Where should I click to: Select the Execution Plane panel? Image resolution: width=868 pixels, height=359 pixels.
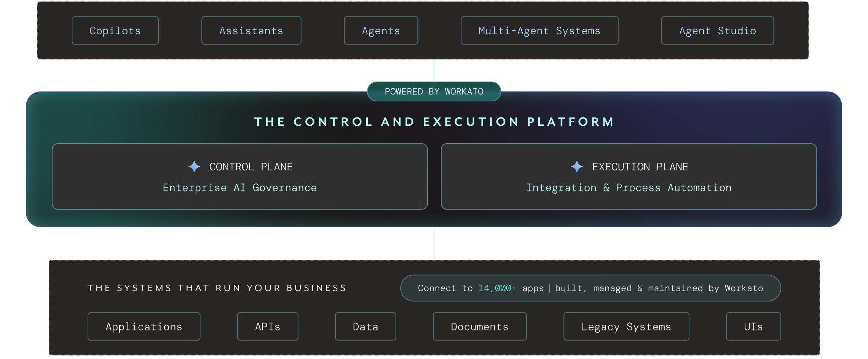coord(629,176)
